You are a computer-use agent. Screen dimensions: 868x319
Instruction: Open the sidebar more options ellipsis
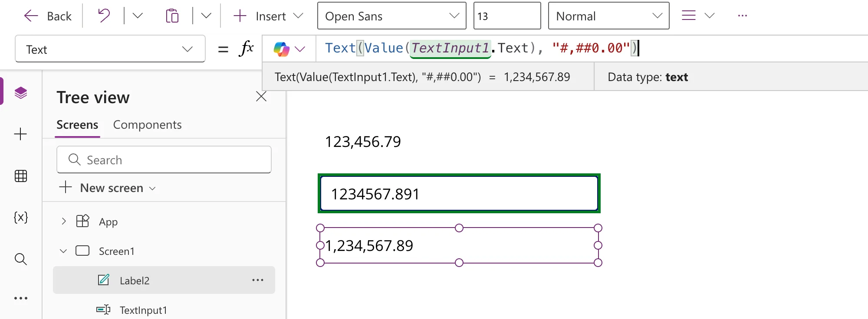(x=21, y=298)
